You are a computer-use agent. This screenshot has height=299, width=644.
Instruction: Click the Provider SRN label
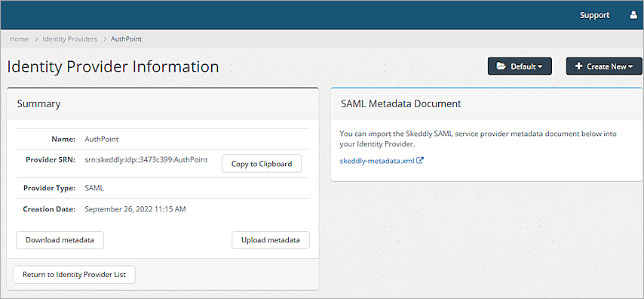click(x=51, y=159)
